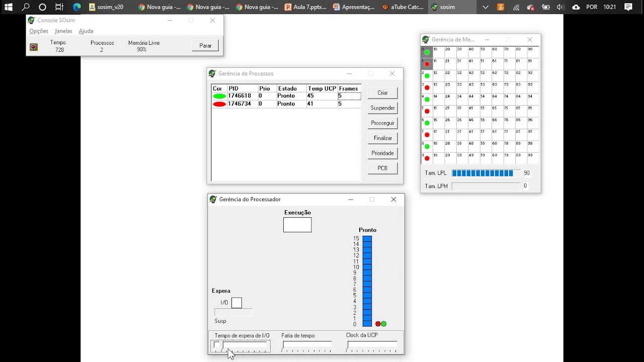The height and width of the screenshot is (362, 644).
Task: Select process row with PID 1746734
Action: (286, 104)
